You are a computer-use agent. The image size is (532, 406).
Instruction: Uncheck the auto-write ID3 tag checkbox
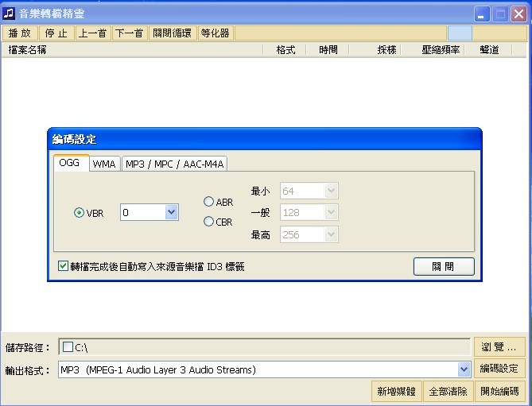click(x=64, y=266)
